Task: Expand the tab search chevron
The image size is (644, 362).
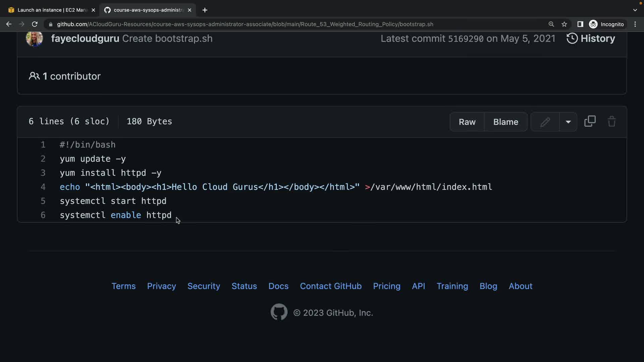Action: (x=635, y=10)
